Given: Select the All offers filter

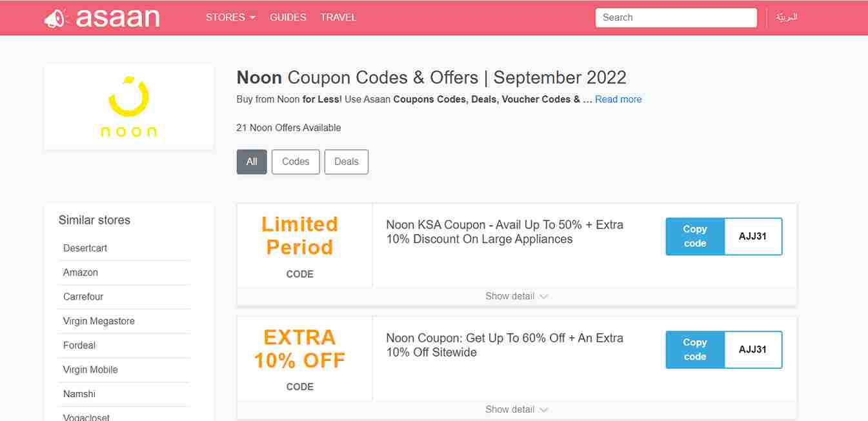Looking at the screenshot, I should [x=252, y=162].
